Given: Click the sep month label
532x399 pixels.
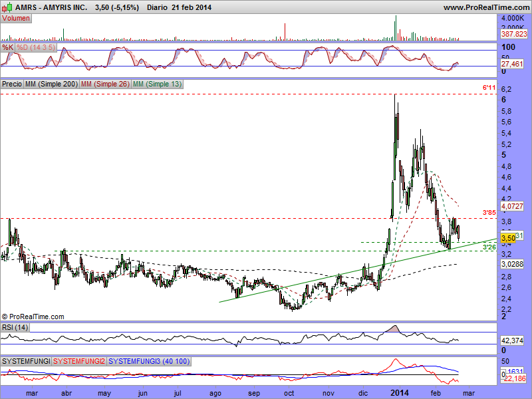Looking at the screenshot, I should (254, 394).
